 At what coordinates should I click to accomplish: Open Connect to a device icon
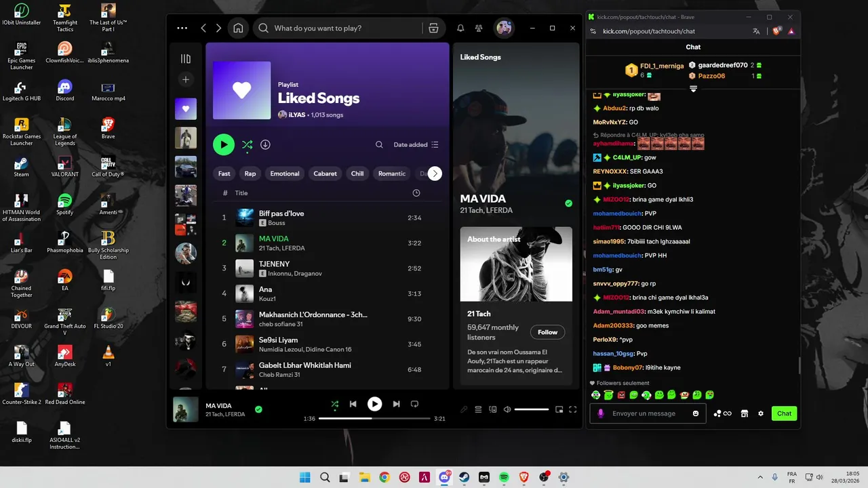pos(493,409)
